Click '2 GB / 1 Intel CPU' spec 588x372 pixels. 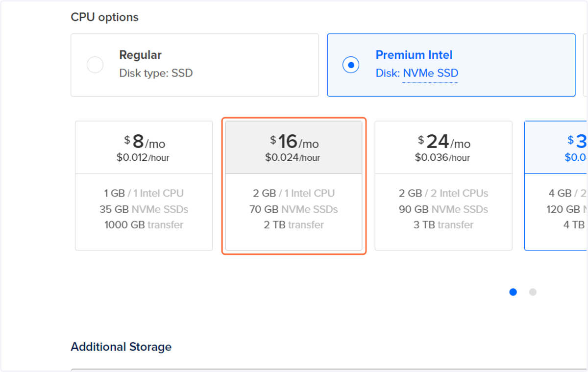(294, 194)
